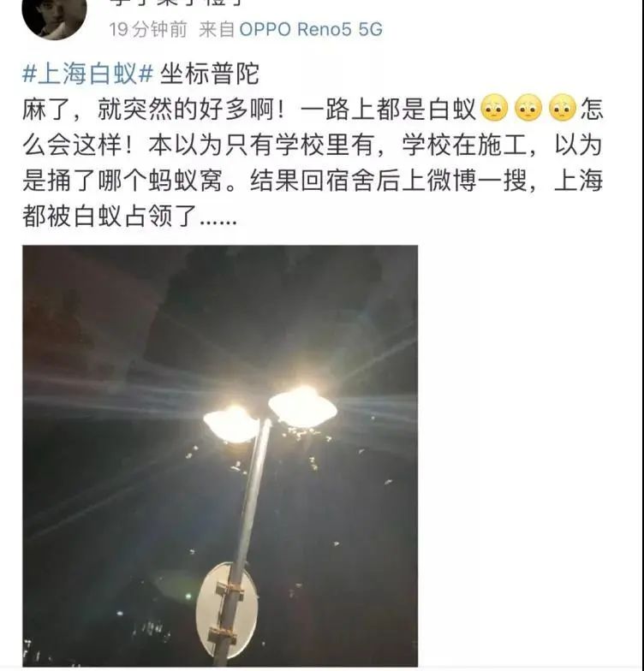Open the #上海白蚁# hashtag topic
The image size is (644, 671).
click(87, 74)
